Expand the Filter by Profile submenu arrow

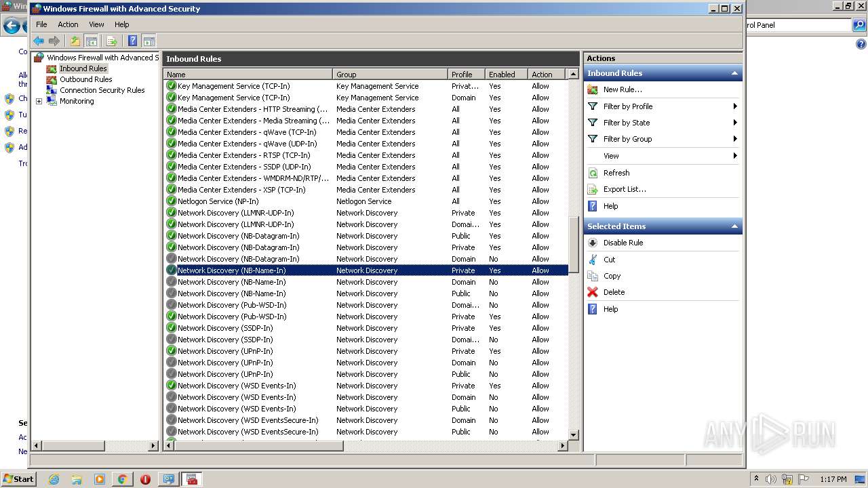tap(735, 106)
